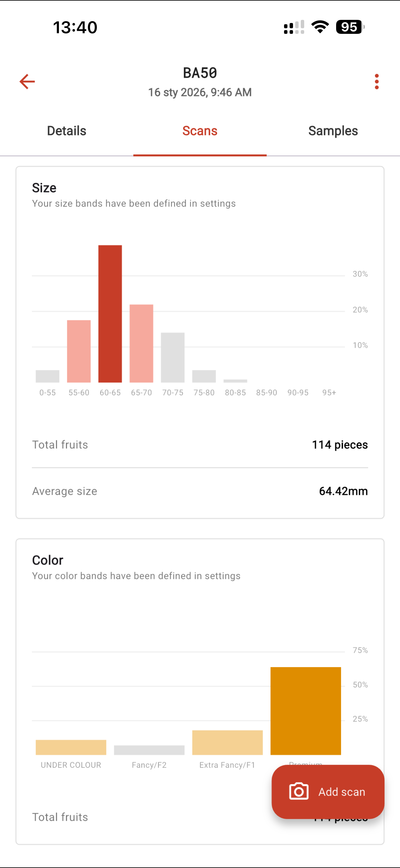
Task: Tap the camera icon on Add scan
Action: pos(299,791)
